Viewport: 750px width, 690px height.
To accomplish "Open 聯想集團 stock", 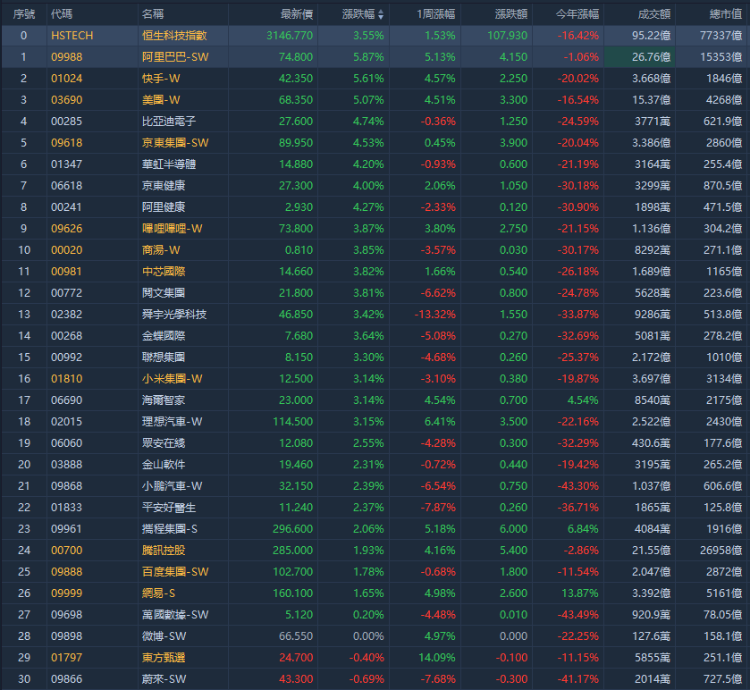I will pyautogui.click(x=164, y=357).
